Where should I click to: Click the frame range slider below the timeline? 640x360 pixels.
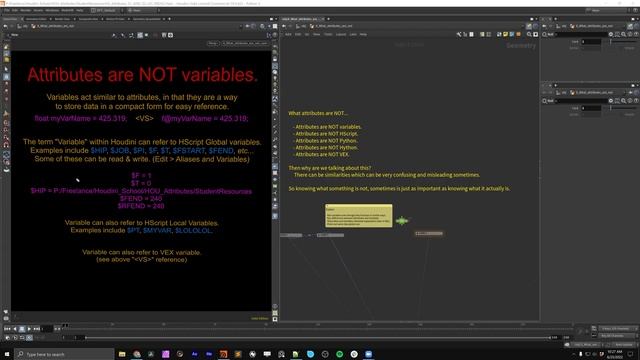click(x=318, y=338)
